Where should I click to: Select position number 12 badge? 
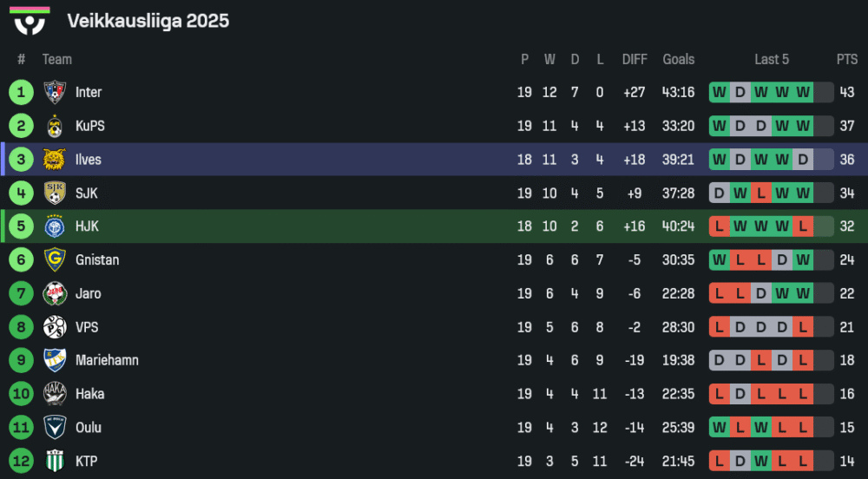pos(21,461)
